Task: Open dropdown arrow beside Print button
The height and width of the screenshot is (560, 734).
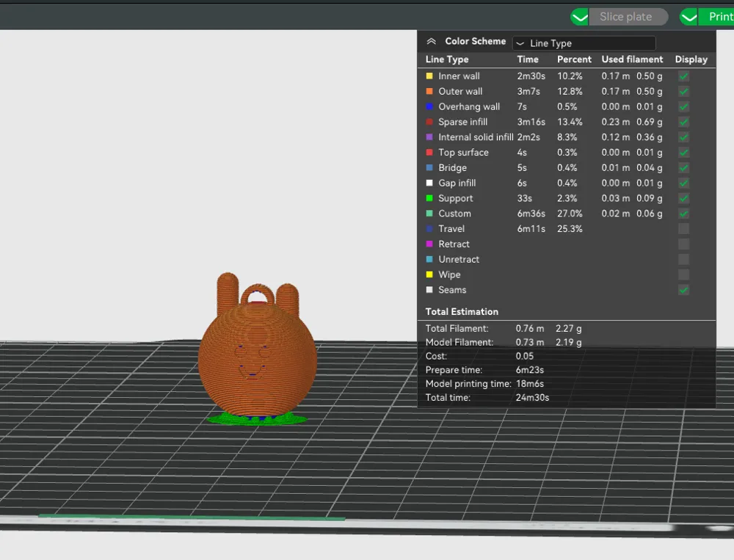Action: 688,17
